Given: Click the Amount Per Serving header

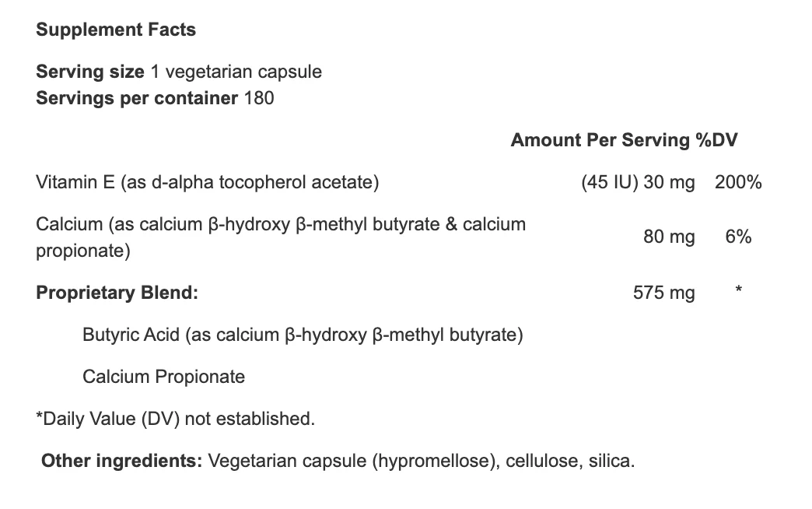Looking at the screenshot, I should [600, 140].
